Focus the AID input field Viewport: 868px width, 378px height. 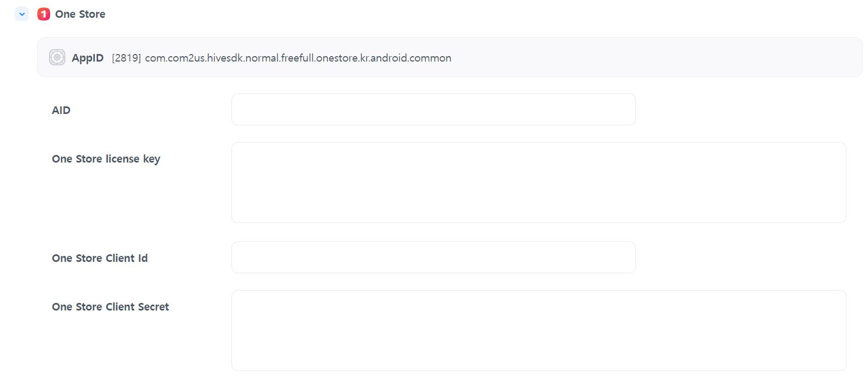pyautogui.click(x=433, y=110)
